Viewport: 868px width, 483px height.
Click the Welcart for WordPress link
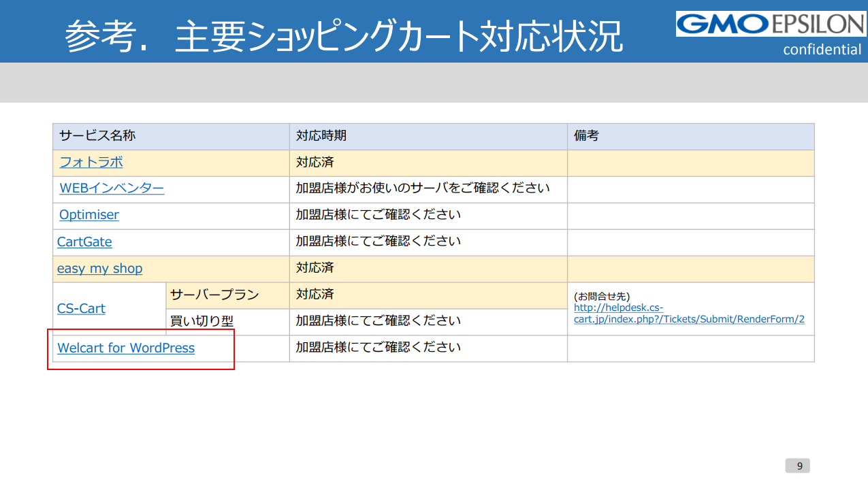click(x=126, y=348)
